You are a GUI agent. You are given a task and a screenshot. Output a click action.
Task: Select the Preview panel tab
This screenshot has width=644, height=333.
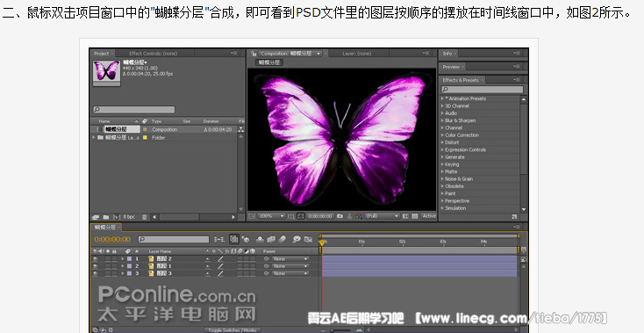click(451, 67)
